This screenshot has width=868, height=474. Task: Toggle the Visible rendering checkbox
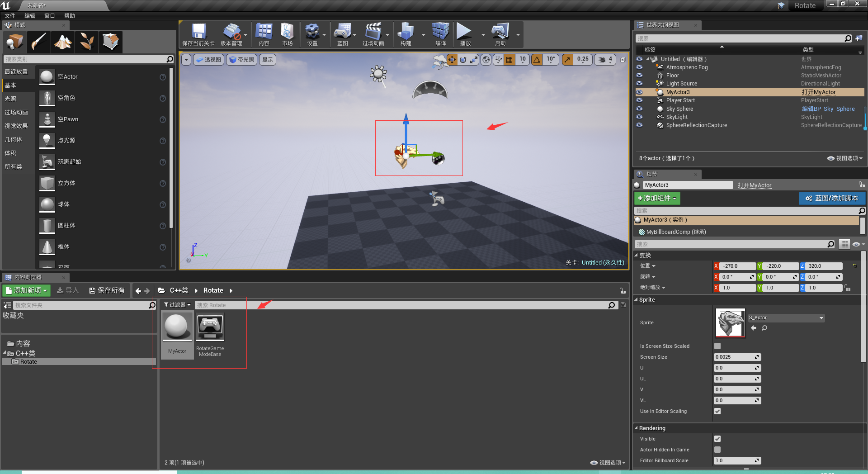click(x=717, y=439)
